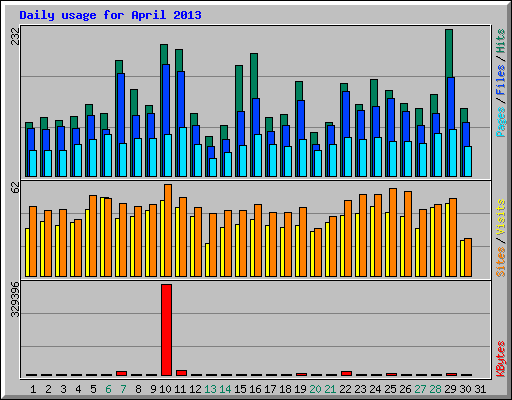Click the blue Files bar for day 10
512x400 pixels.
pos(166,99)
